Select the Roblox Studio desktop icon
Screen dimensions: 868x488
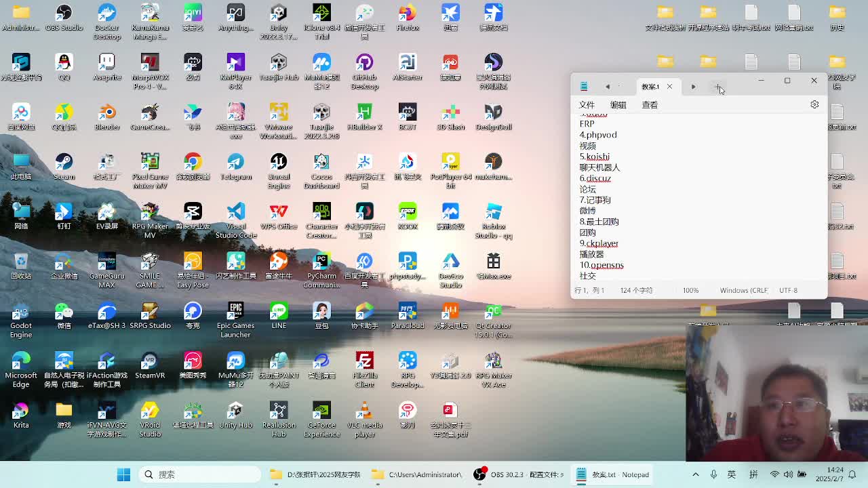(x=493, y=221)
